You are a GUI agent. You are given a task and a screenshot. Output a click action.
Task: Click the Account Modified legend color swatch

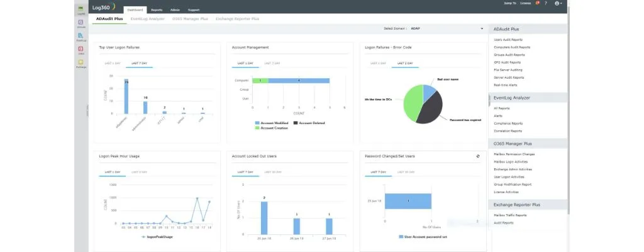(258, 123)
